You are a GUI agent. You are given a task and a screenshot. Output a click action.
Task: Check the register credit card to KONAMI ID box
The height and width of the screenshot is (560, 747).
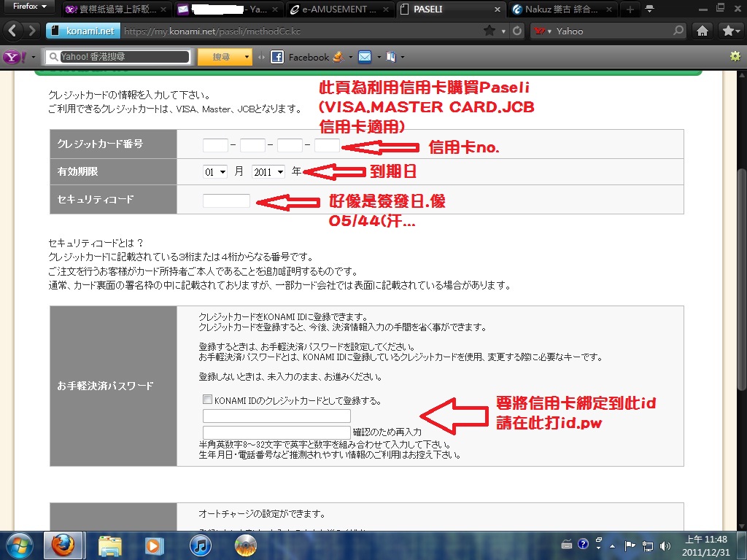207,400
